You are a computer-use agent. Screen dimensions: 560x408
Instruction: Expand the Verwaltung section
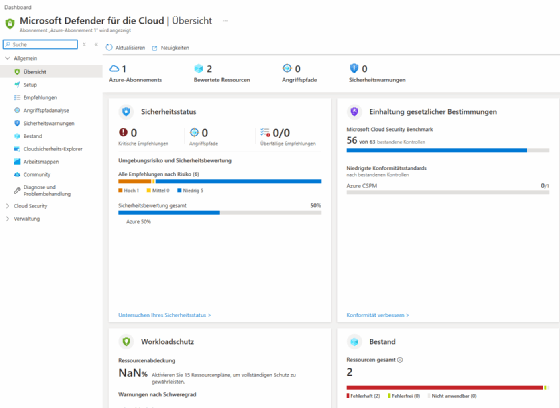pyautogui.click(x=8, y=219)
